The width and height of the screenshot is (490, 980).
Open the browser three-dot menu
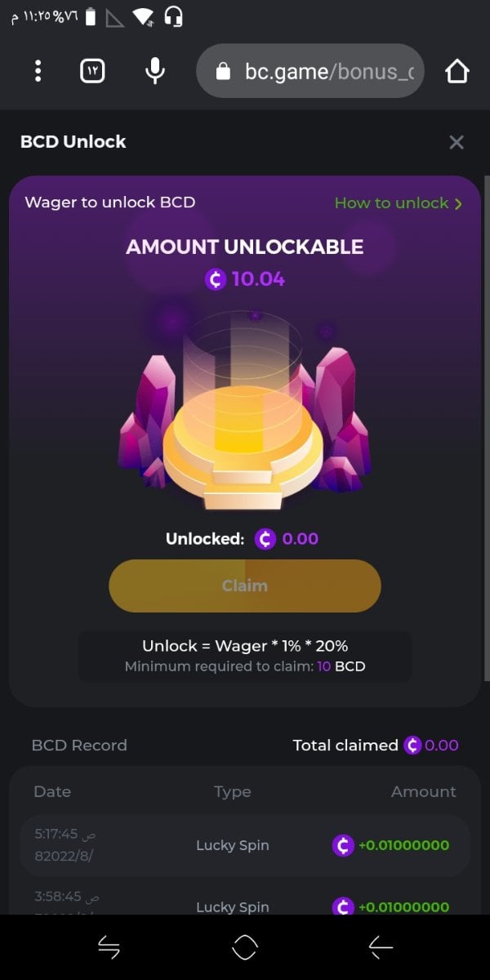[x=38, y=71]
